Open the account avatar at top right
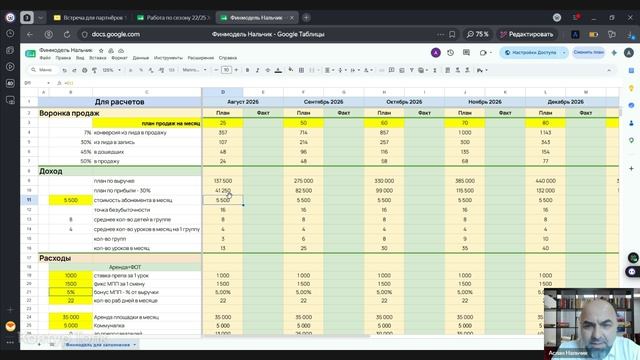 coord(629,53)
